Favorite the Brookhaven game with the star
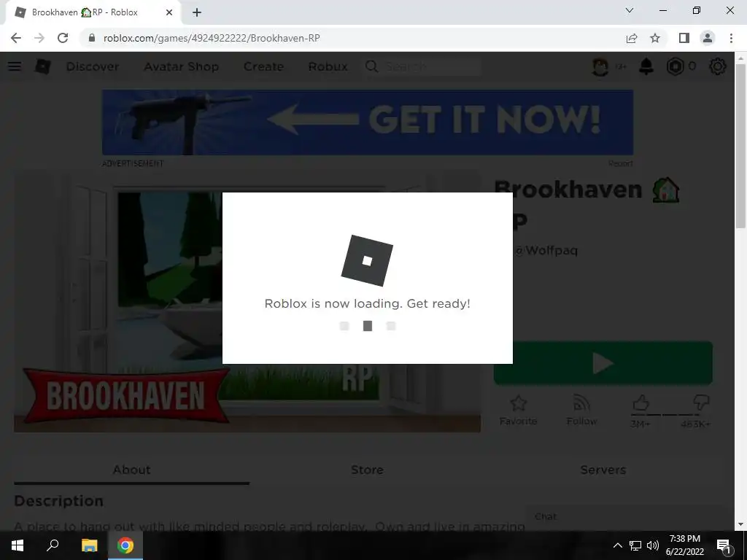 click(x=518, y=410)
